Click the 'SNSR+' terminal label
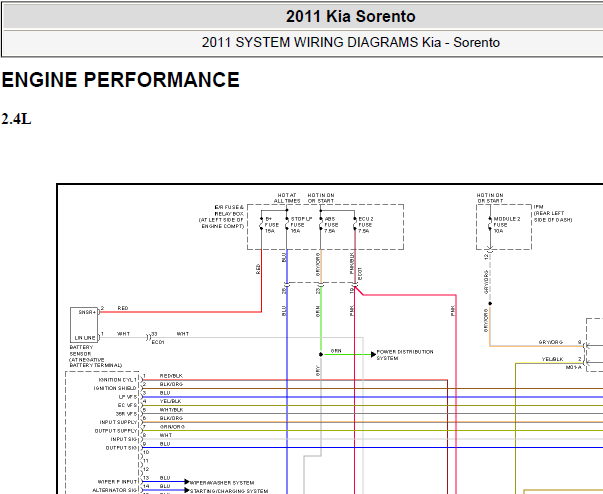 click(x=87, y=312)
